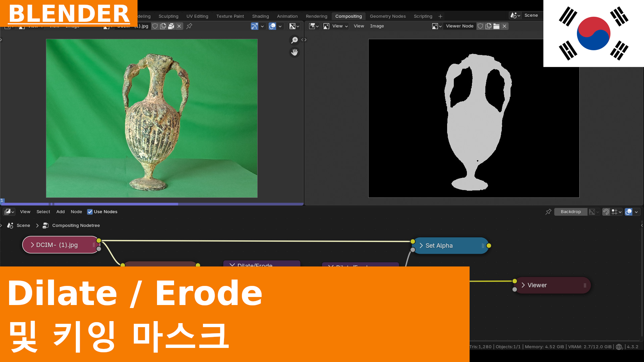Viewport: 644px width, 362px height.
Task: Open gizmo options dropdown arrow in left editor
Action: tap(262, 26)
